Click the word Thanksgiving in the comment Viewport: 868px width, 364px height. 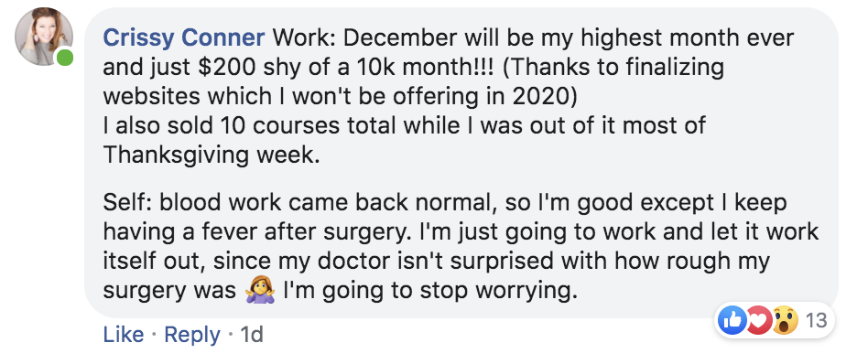[x=176, y=155]
